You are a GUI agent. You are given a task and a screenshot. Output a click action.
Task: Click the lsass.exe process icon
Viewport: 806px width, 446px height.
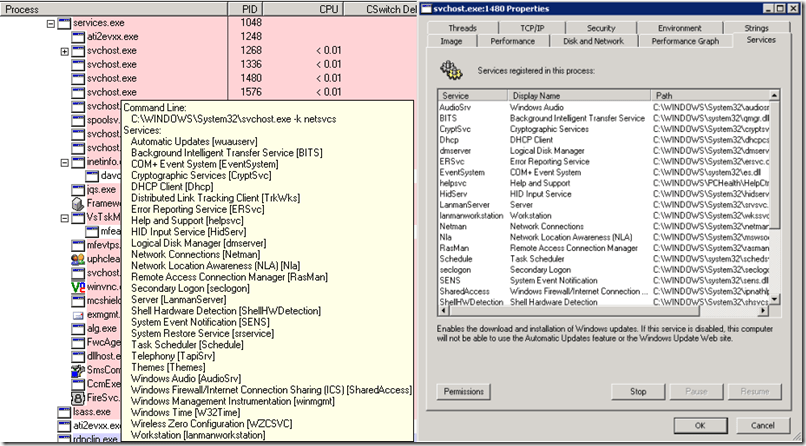[64, 411]
